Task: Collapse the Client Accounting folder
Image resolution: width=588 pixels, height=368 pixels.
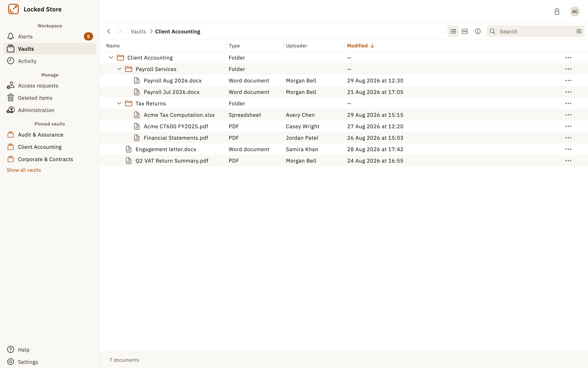Action: click(x=111, y=58)
